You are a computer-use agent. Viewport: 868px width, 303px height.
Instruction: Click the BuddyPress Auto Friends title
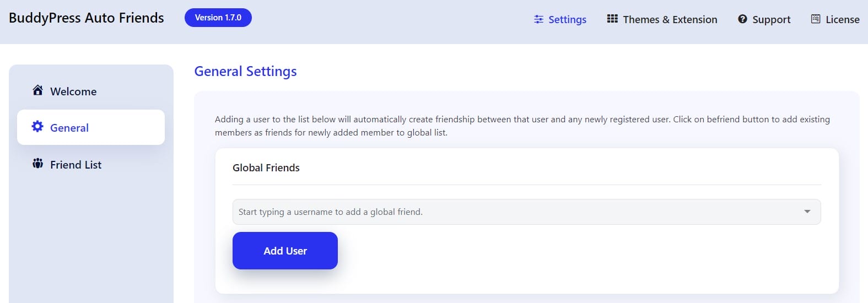pyautogui.click(x=87, y=18)
